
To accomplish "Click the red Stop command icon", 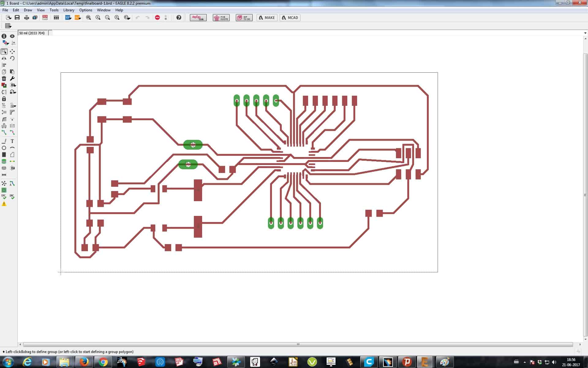I will pos(157,17).
